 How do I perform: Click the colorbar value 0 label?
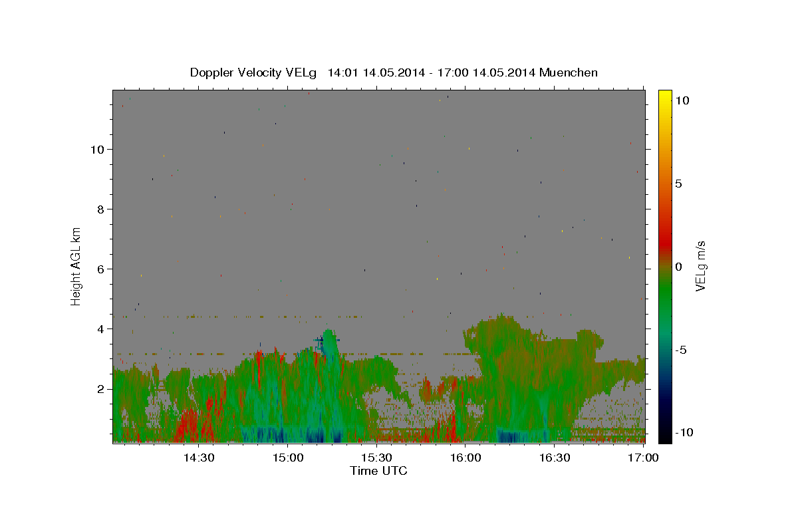tap(678, 267)
